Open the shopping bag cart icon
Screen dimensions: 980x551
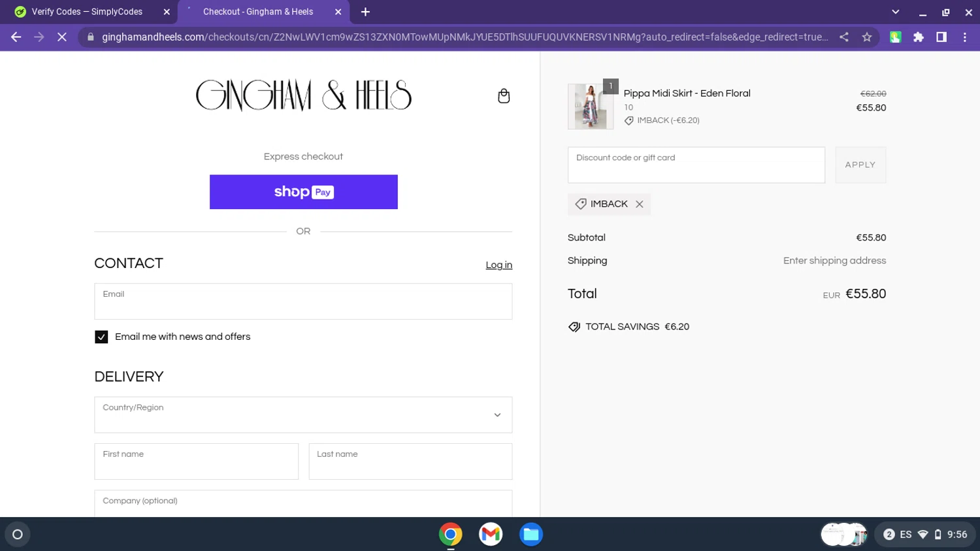pos(504,96)
